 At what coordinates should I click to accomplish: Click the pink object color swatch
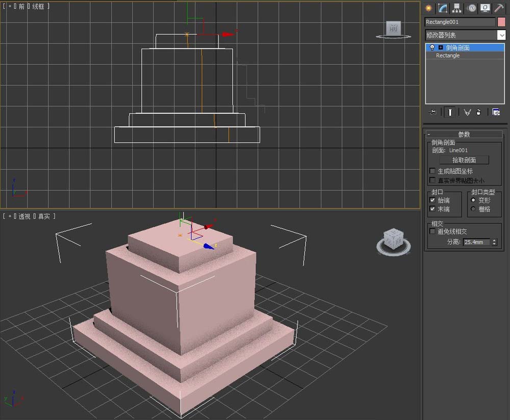[501, 22]
